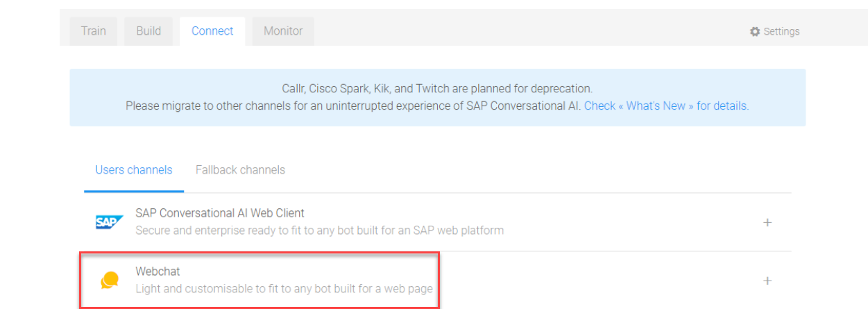Open the Train tab

click(94, 31)
